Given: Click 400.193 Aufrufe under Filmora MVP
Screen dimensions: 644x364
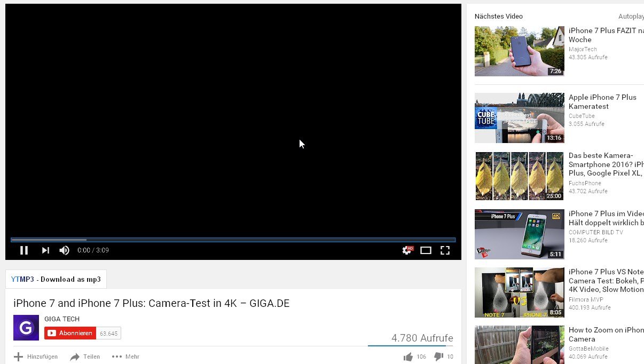Looking at the screenshot, I should click(x=590, y=307).
